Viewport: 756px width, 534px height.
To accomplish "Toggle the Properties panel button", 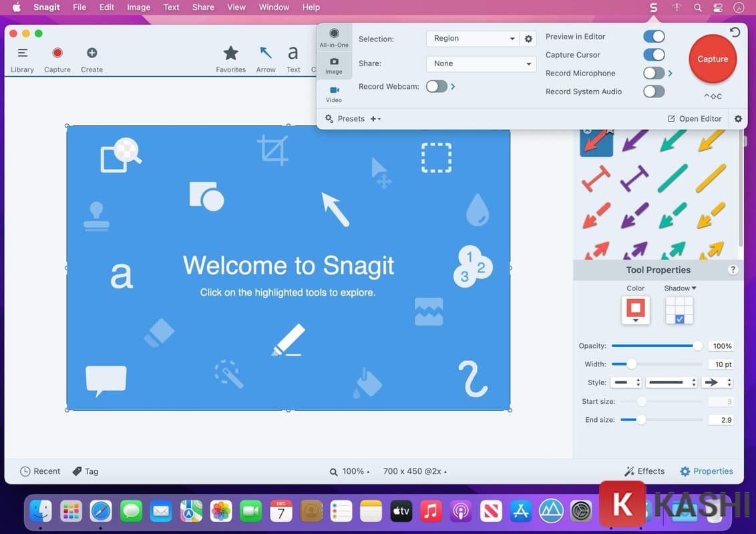I will click(x=707, y=471).
